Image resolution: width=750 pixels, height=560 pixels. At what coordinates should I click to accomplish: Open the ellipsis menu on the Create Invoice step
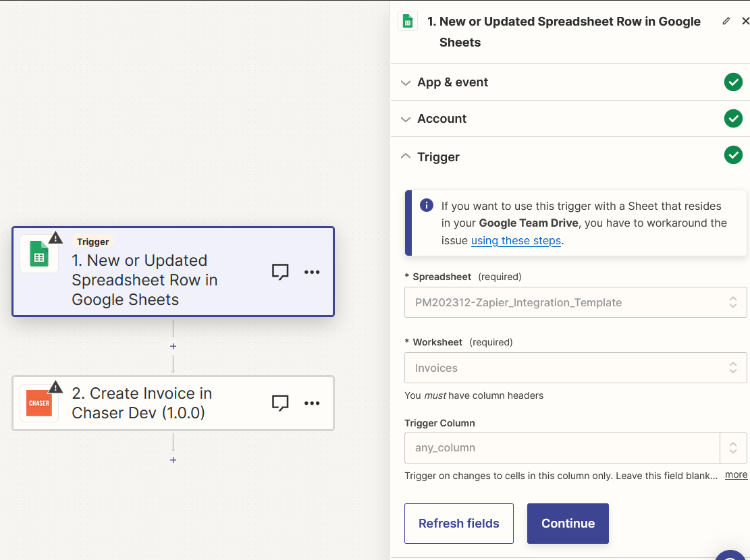[x=312, y=403]
